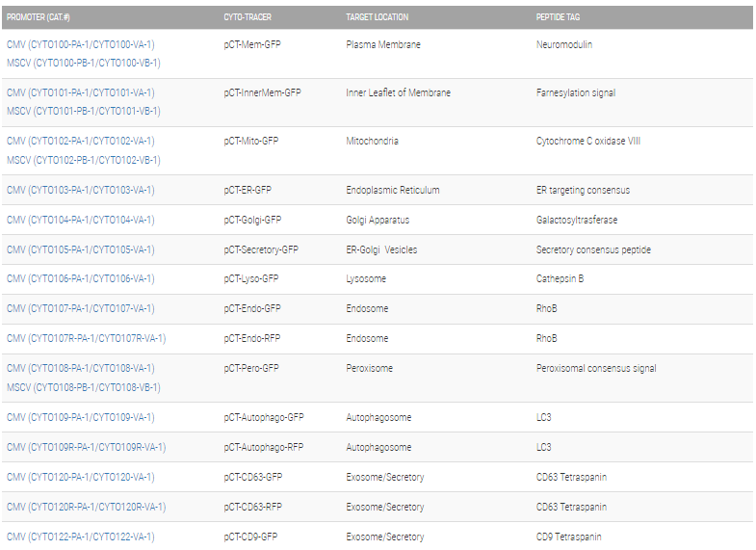Image resolution: width=756 pixels, height=550 pixels.
Task: Click the CMV link for CYTO106-PA-1
Action: tap(80, 278)
